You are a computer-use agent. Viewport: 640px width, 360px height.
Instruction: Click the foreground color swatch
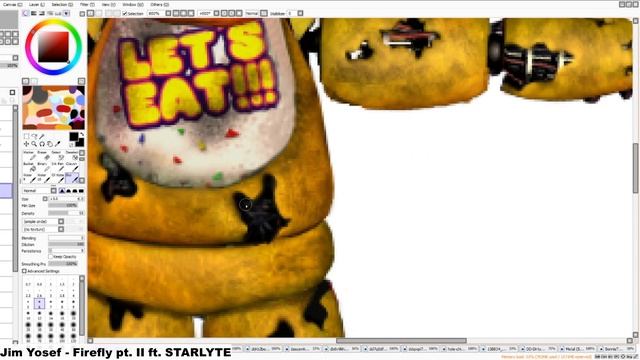coord(73,137)
